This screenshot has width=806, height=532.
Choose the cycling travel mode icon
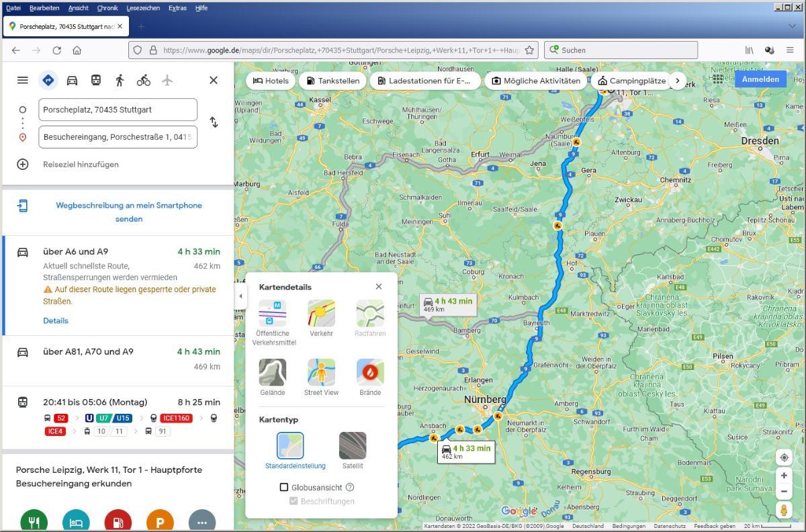144,81
